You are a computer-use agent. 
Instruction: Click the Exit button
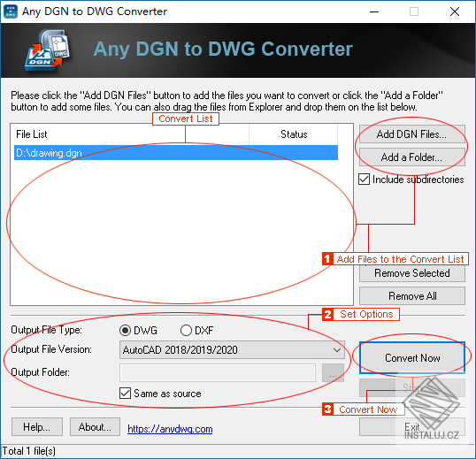coord(412,427)
